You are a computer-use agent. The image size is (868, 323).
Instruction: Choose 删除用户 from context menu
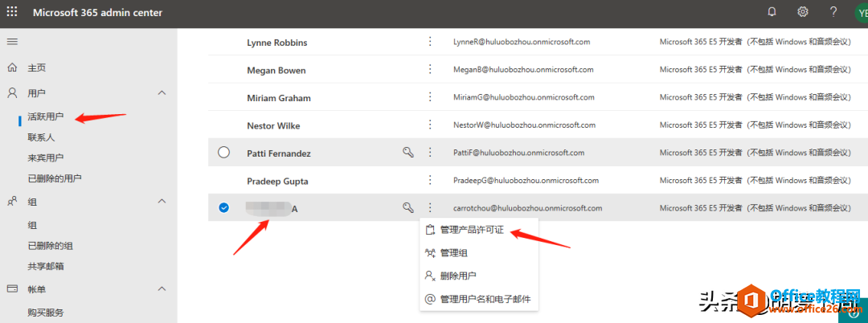(458, 276)
